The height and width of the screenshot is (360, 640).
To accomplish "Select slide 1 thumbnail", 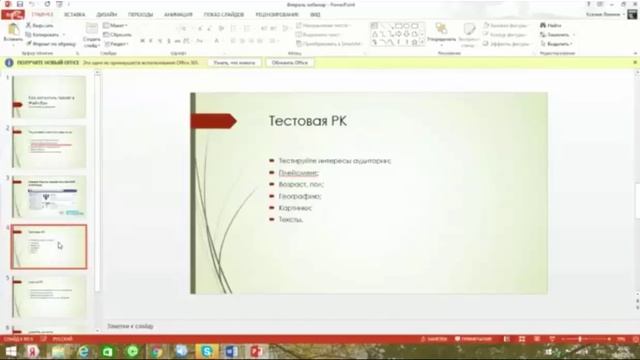I will click(49, 97).
